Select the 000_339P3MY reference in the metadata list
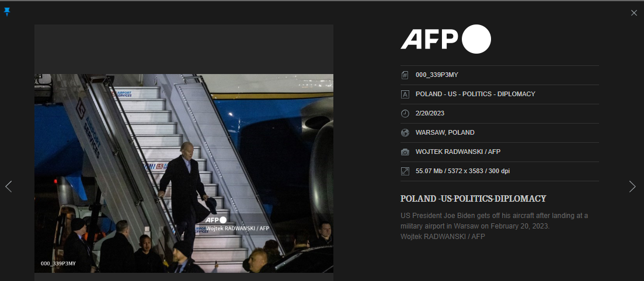Screen dimensions: 644x281 coord(437,75)
